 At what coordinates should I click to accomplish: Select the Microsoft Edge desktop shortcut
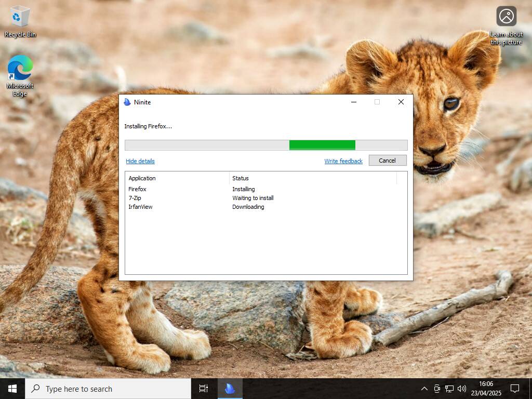pos(20,76)
